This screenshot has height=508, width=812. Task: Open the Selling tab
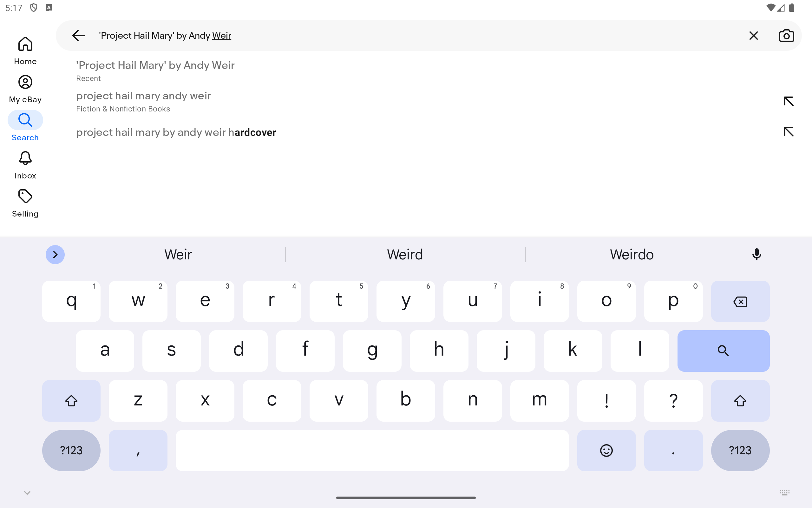(x=25, y=203)
